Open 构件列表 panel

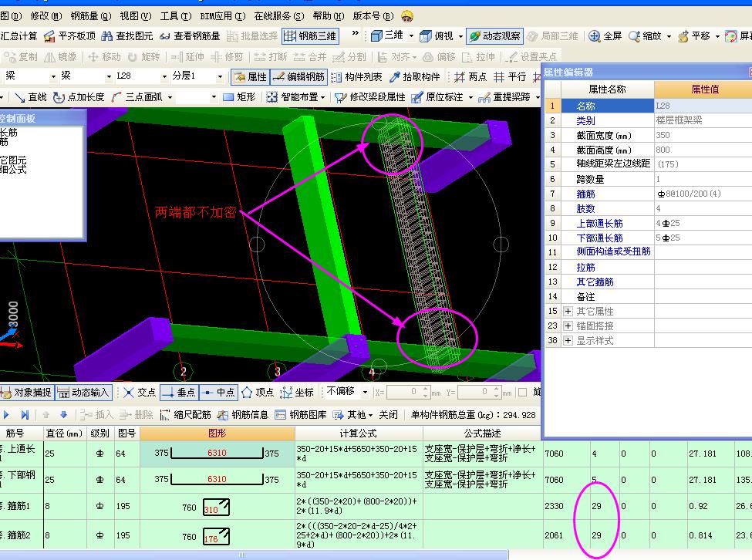point(356,76)
